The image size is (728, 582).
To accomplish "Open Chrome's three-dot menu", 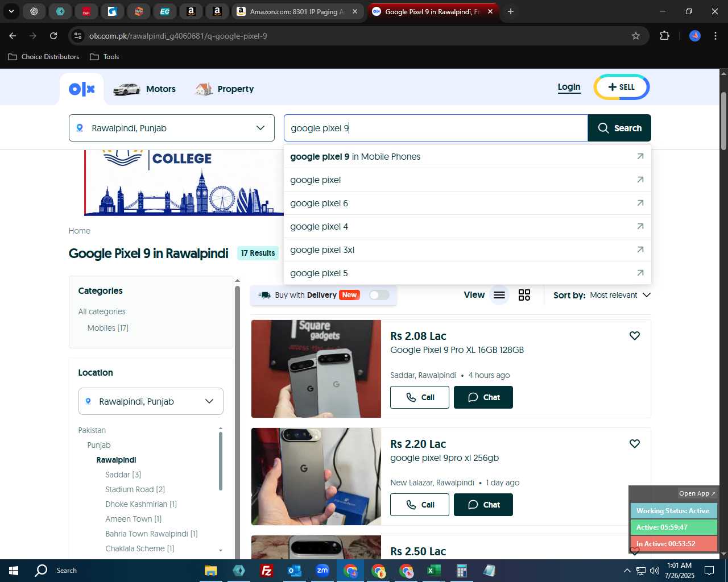I will [715, 36].
